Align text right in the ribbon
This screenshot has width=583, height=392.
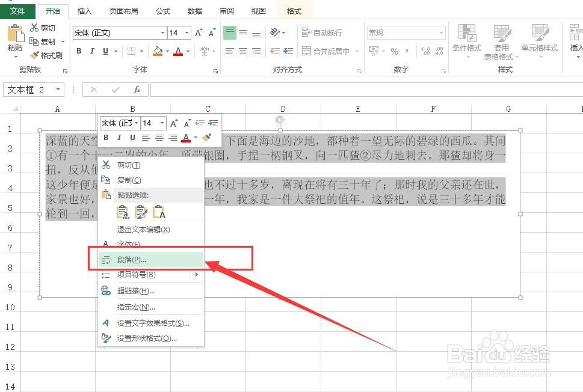point(256,51)
